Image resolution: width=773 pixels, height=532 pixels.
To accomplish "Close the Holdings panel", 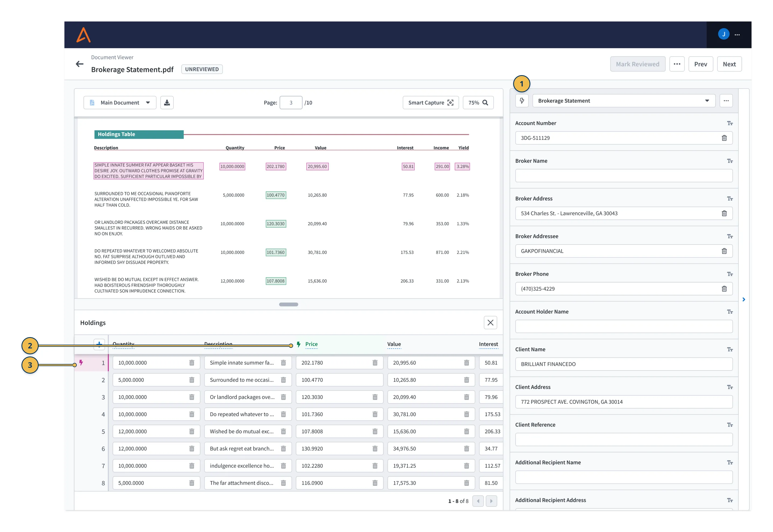I will pos(490,323).
